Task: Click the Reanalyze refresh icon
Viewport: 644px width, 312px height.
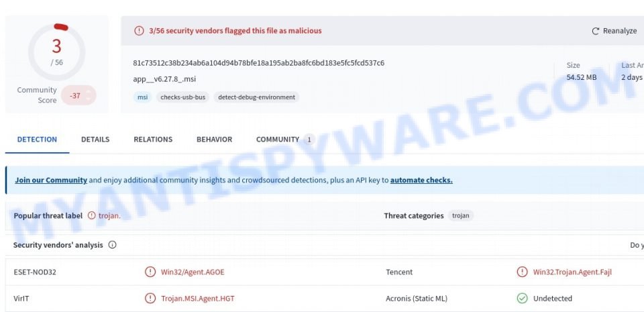Action: [595, 31]
